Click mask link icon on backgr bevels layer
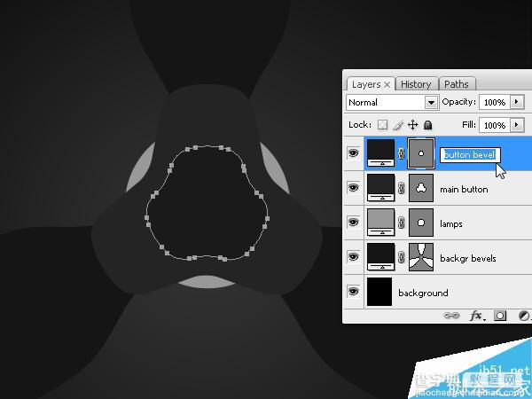The image size is (532, 399). pyautogui.click(x=401, y=257)
